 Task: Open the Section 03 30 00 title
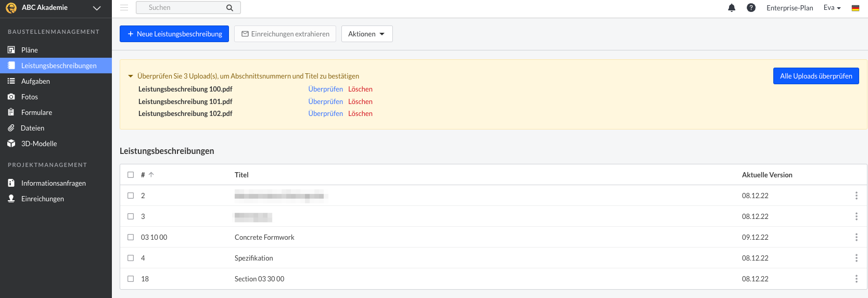(259, 279)
